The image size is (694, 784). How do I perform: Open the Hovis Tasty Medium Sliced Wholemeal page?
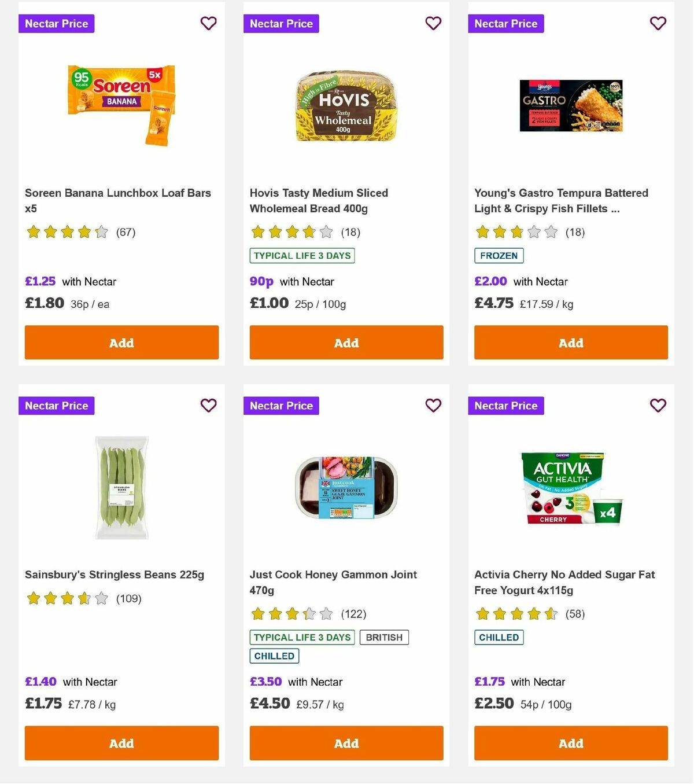click(319, 201)
